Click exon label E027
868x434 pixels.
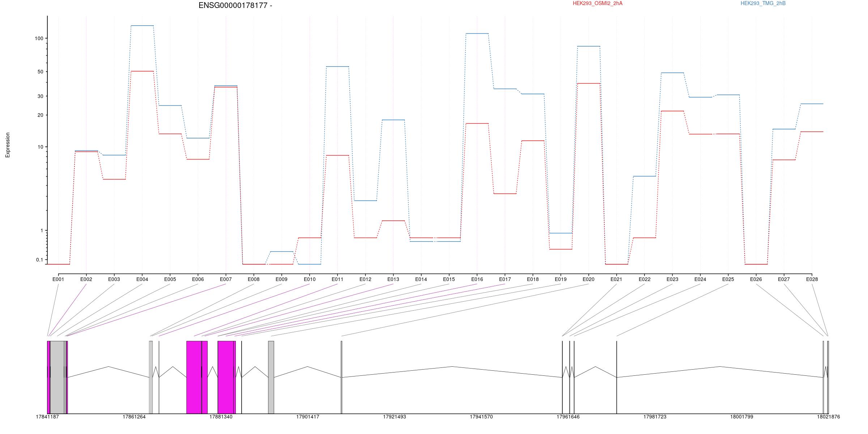click(784, 279)
